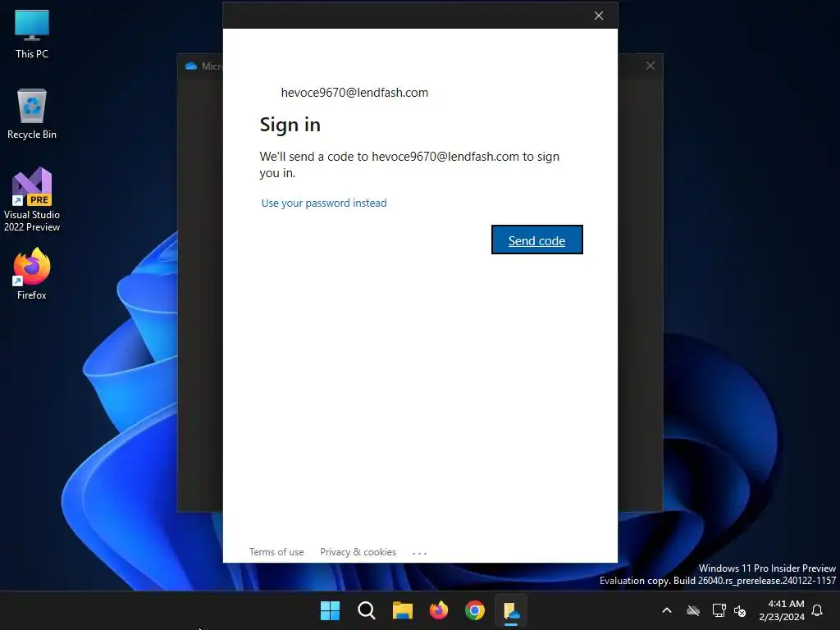Close the Sign in dialog

pos(599,16)
